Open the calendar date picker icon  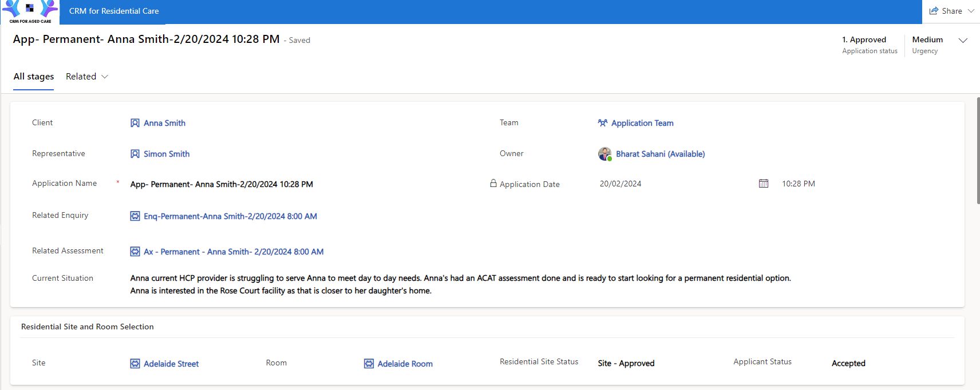point(764,184)
